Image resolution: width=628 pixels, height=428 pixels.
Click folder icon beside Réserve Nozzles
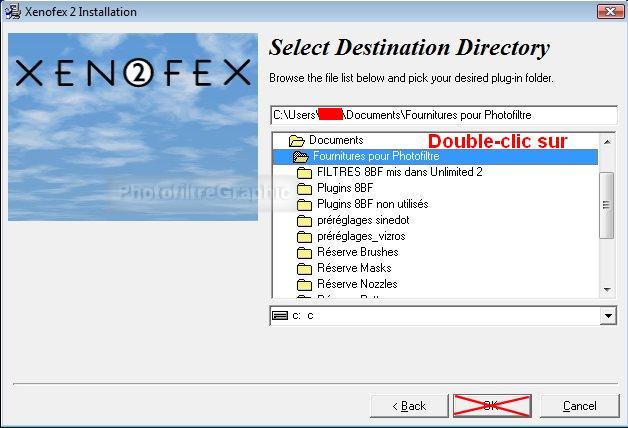304,284
